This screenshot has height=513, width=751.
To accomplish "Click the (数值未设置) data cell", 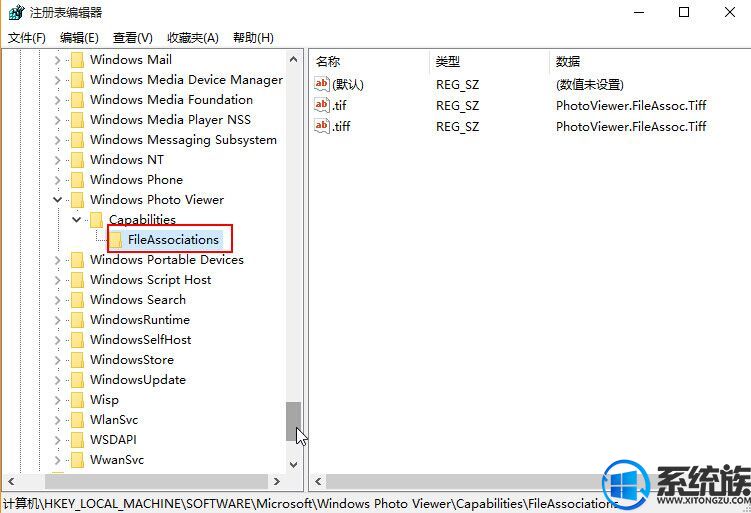I will point(590,85).
